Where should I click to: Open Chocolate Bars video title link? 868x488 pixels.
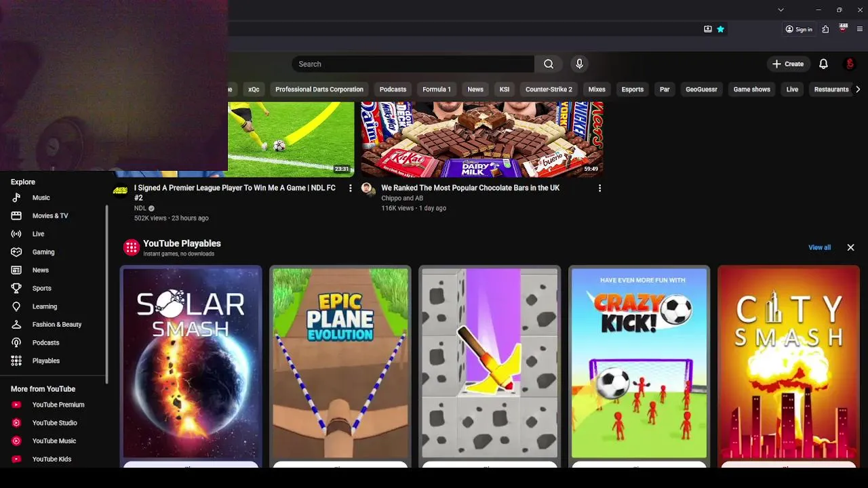tap(470, 188)
